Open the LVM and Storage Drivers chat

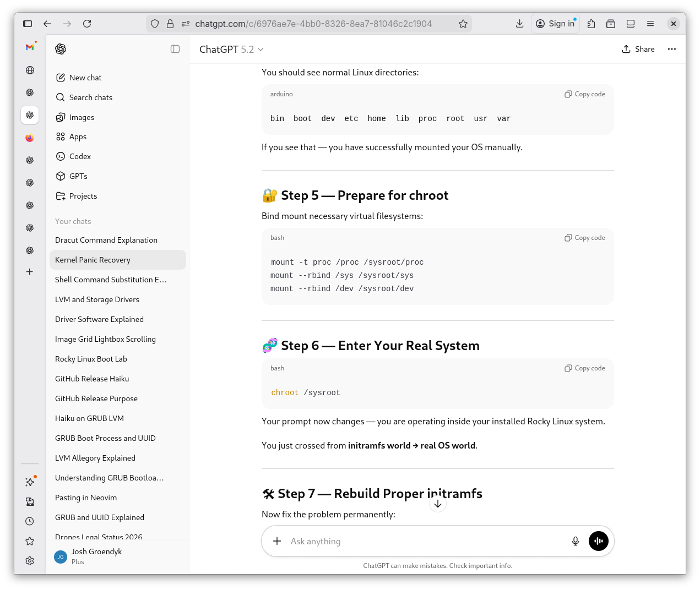[x=97, y=299]
